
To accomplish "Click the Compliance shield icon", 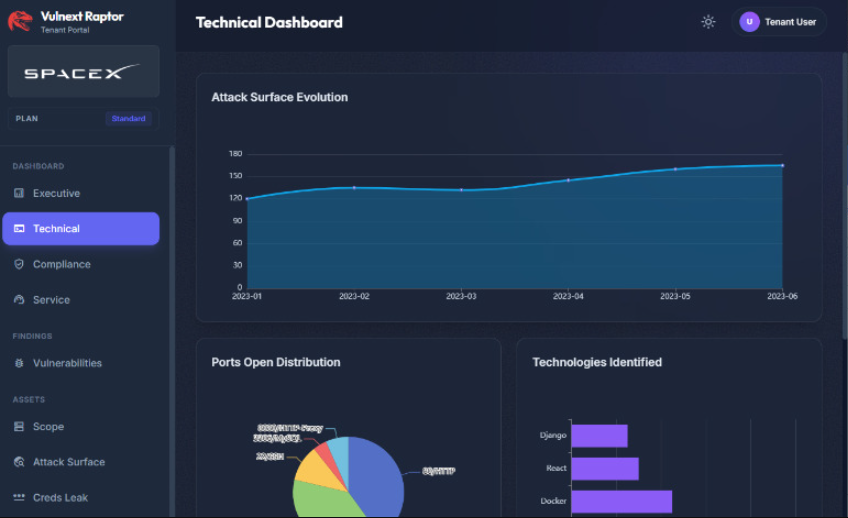I will 19,264.
